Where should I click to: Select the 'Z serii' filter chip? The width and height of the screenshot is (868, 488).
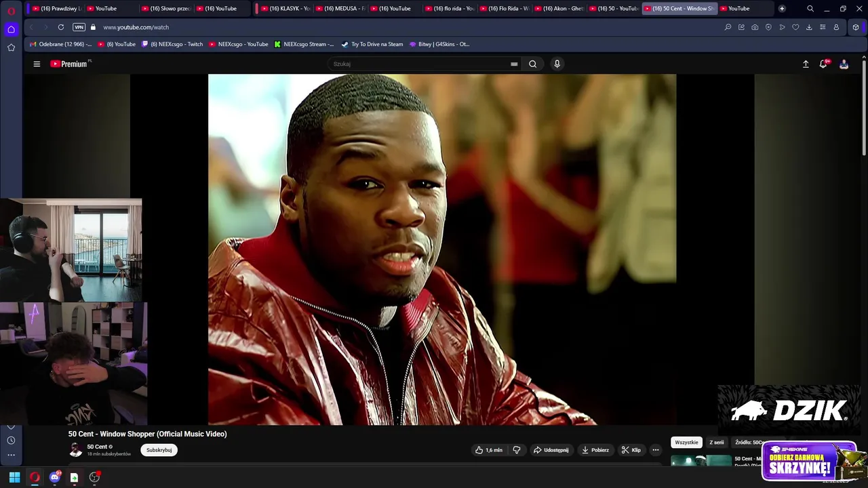pos(717,443)
